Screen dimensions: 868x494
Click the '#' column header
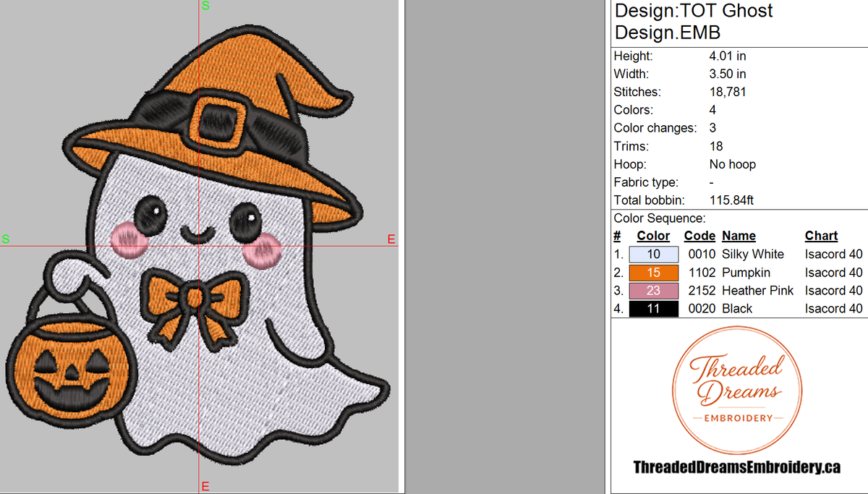pyautogui.click(x=617, y=236)
